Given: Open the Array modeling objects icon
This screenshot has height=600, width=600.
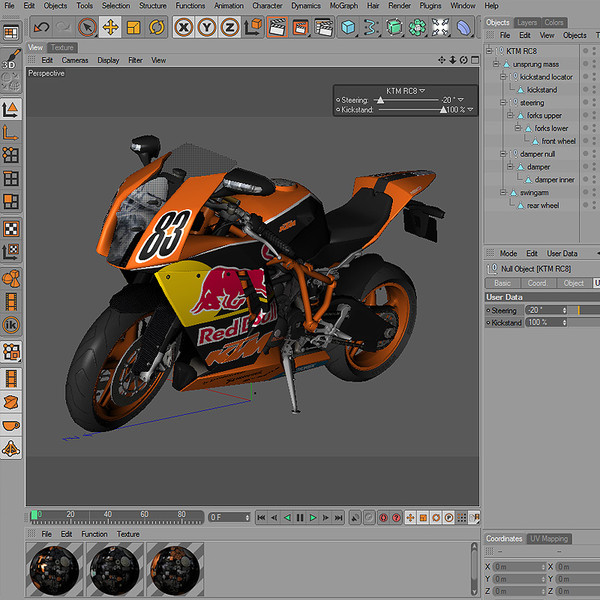Looking at the screenshot, I should tap(417, 28).
